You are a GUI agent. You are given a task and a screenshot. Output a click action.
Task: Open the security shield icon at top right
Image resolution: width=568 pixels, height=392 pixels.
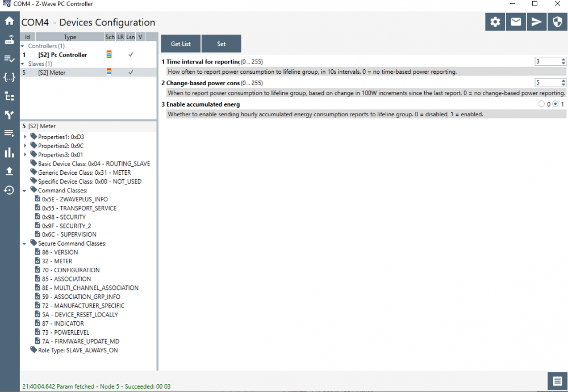(x=557, y=22)
